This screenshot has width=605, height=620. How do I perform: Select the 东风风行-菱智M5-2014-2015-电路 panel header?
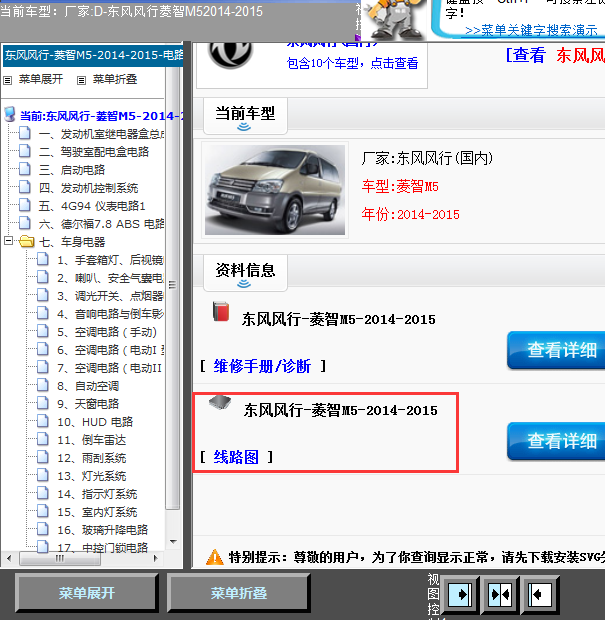click(93, 55)
